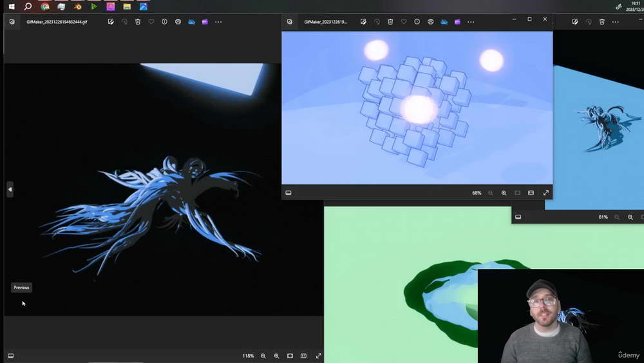Click the blue cubes image preview
The image size is (644, 363).
[x=417, y=108]
